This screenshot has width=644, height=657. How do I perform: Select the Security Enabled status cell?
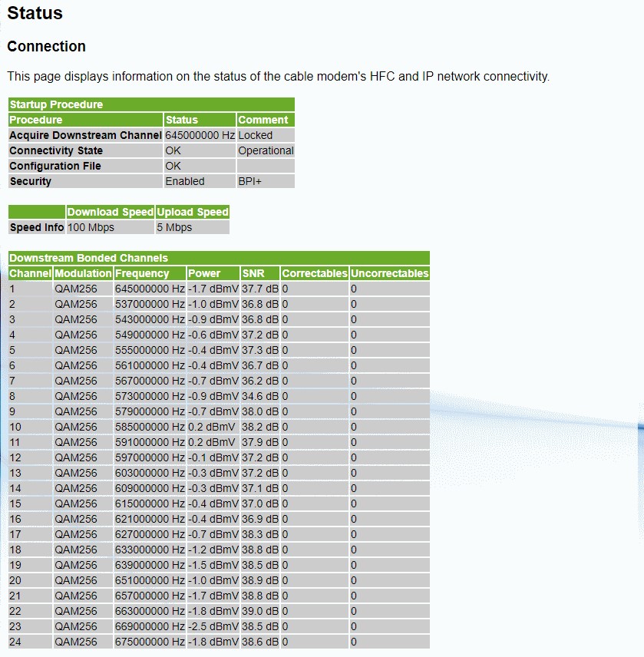(182, 181)
